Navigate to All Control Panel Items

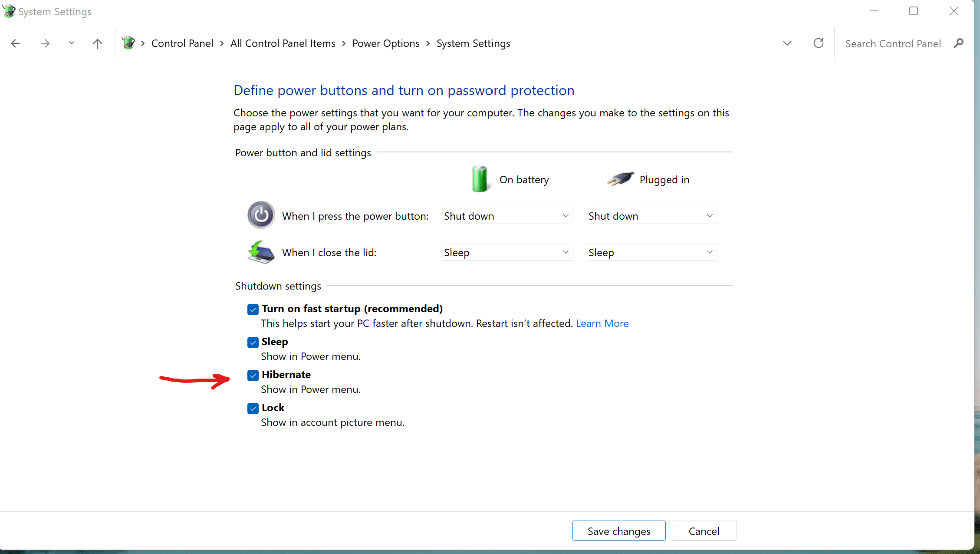tap(283, 43)
